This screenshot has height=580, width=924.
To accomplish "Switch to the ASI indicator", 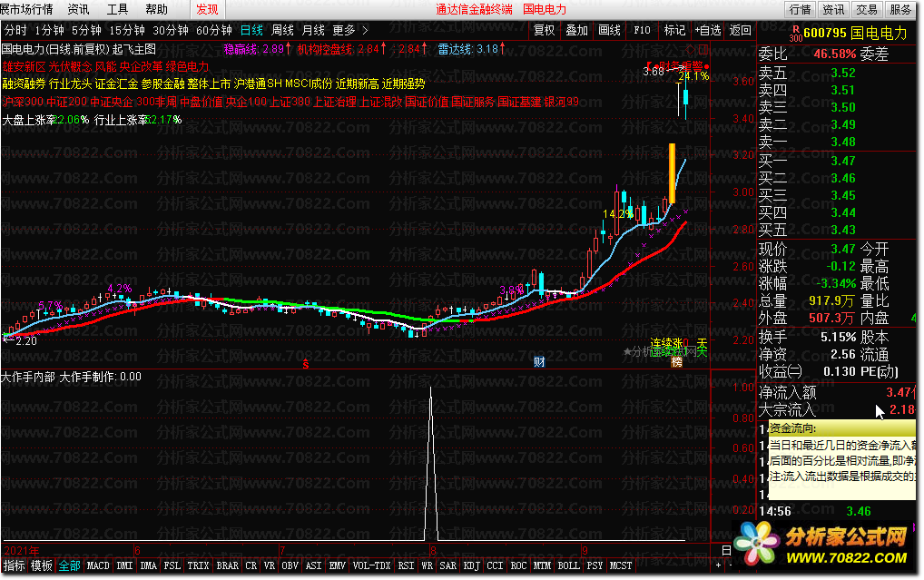I will tap(313, 565).
